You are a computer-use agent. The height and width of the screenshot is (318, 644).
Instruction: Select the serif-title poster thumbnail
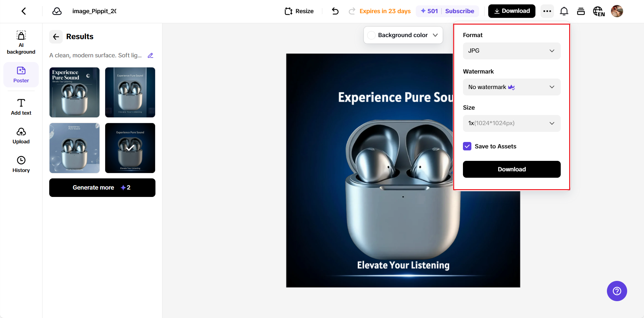(x=75, y=92)
